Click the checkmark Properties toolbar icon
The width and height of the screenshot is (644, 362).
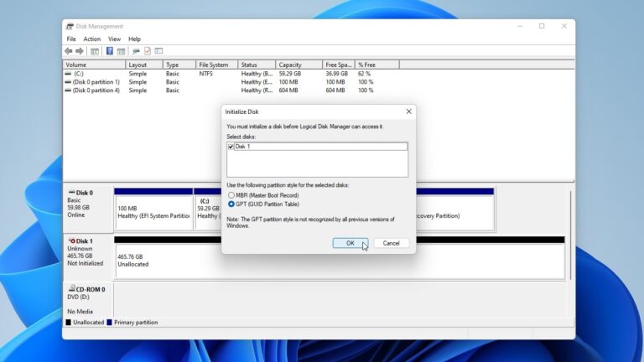[147, 51]
